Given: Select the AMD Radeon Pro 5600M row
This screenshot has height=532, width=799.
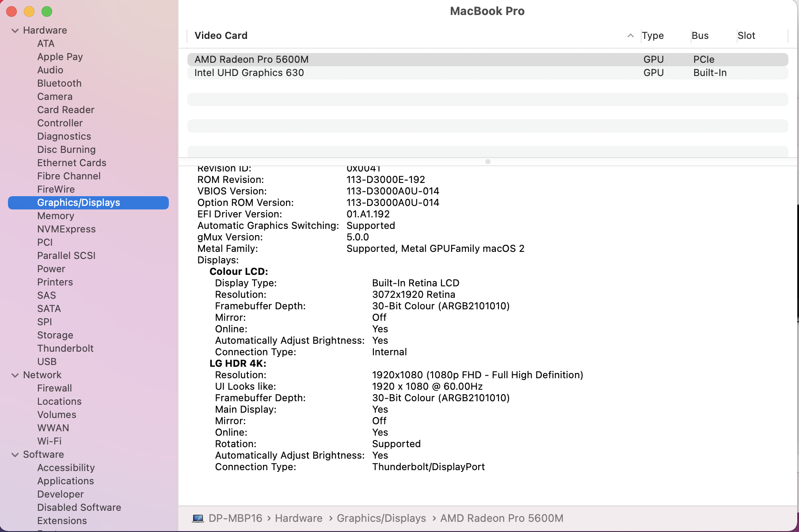Looking at the screenshot, I should point(488,60).
